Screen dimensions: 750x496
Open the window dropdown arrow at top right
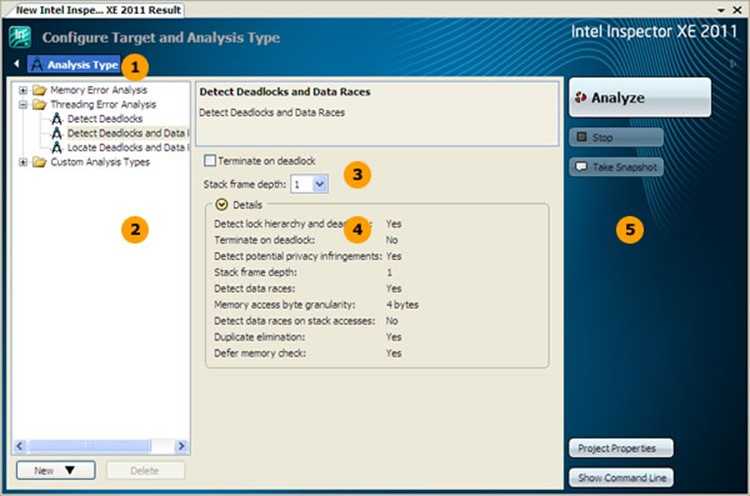(x=721, y=10)
